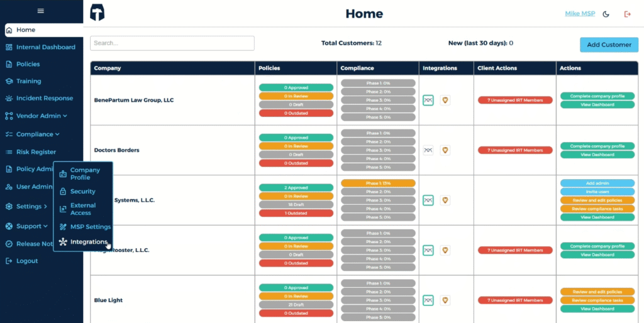Click the shield logo in the header
Viewport: 644px width, 323px height.
97,13
